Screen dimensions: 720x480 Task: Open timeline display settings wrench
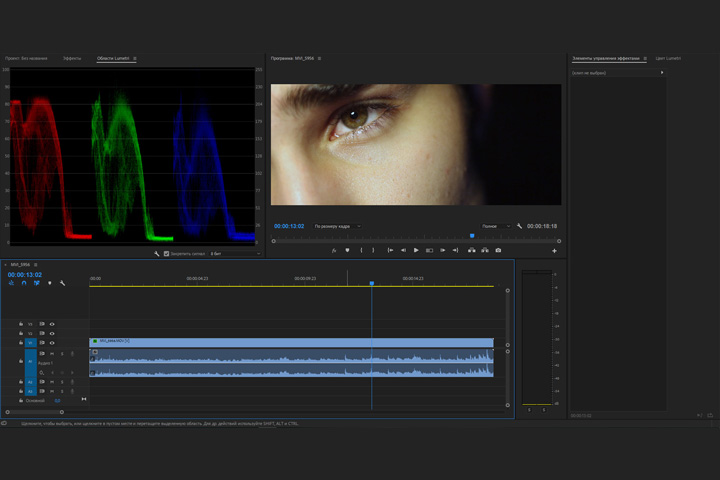[x=62, y=283]
